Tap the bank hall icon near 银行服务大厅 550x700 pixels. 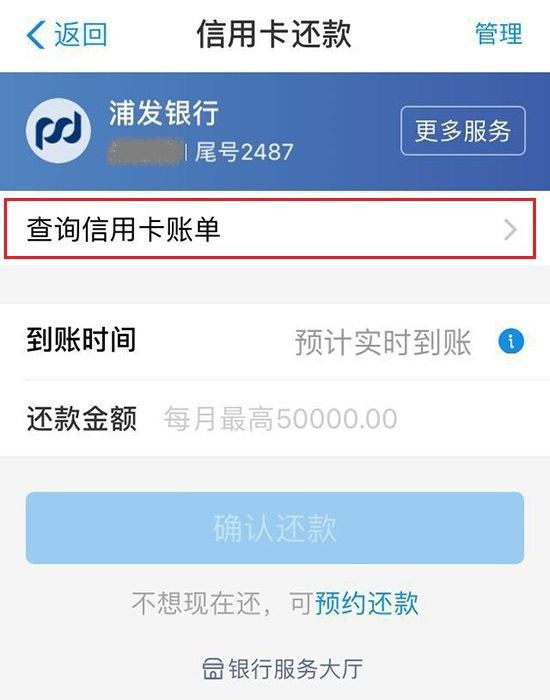coord(212,669)
